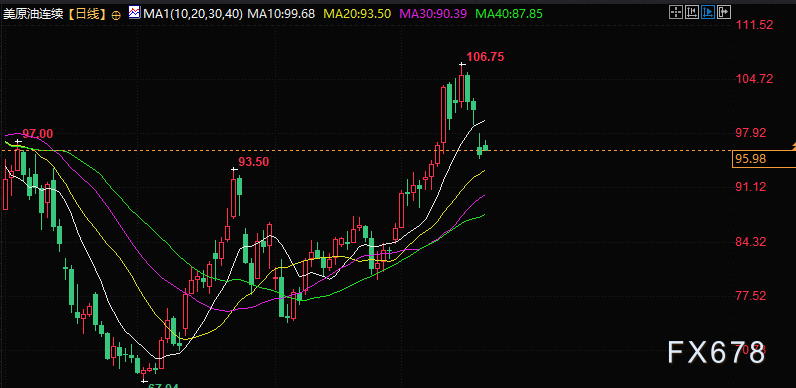
Task: Click the shift chart right arrow icon
Action: click(724, 12)
